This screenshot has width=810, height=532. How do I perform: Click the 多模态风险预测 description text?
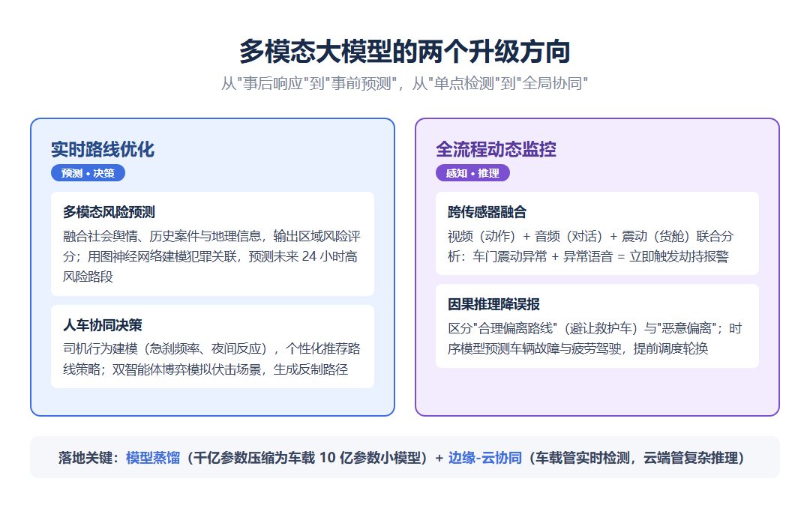[211, 256]
